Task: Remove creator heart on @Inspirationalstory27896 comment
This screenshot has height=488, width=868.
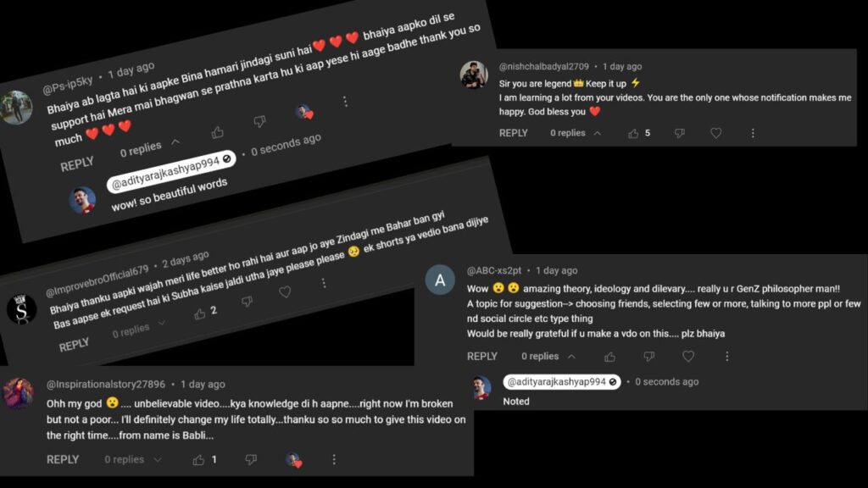Action: [294, 460]
